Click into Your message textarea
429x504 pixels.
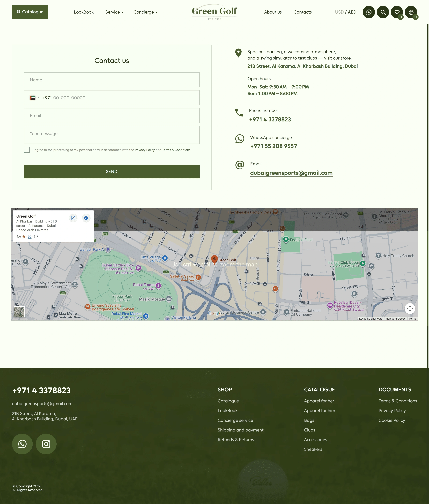(x=112, y=135)
